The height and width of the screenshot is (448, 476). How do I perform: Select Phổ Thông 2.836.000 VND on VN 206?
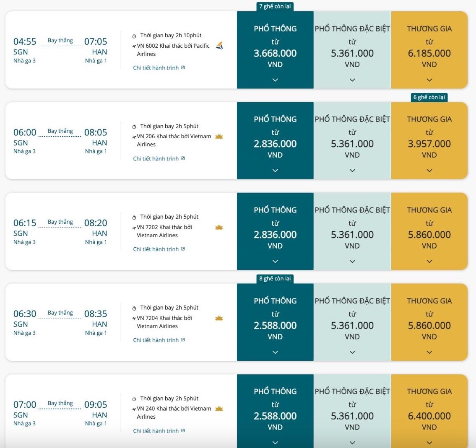click(x=275, y=140)
